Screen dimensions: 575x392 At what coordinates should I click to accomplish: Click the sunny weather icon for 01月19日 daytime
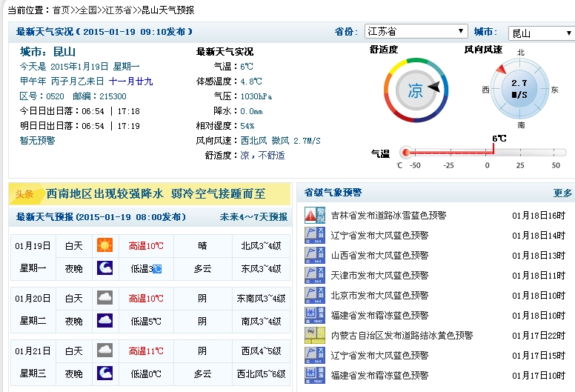[104, 245]
